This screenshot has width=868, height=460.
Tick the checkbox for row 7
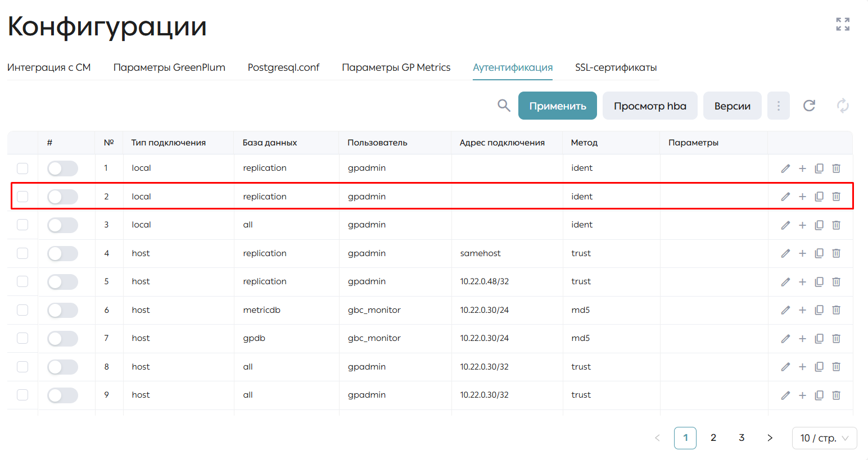coord(22,338)
